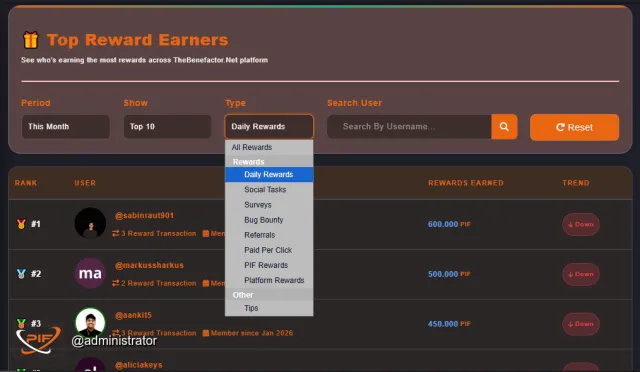The height and width of the screenshot is (372, 640).
Task: Open @markussharkus profile link
Action: [x=149, y=265]
